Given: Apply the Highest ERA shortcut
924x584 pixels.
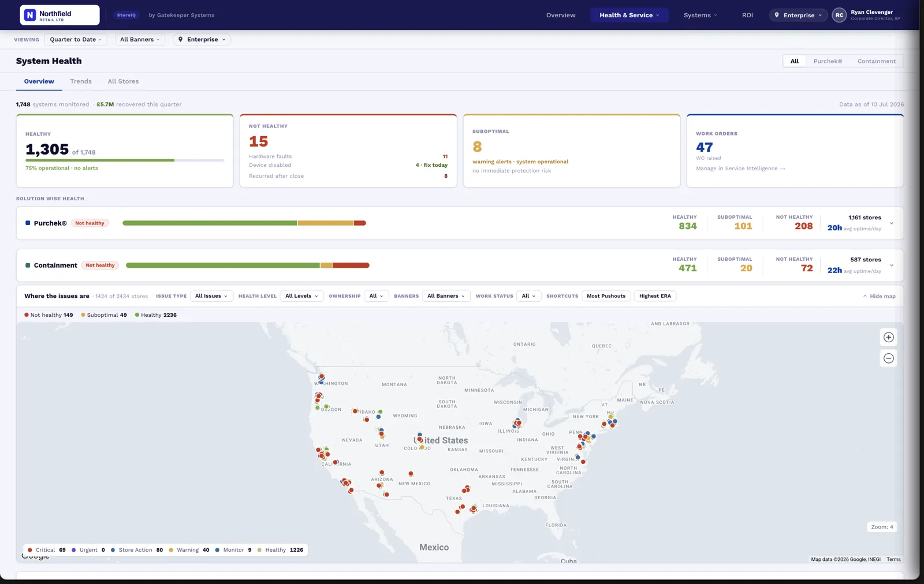Looking at the screenshot, I should pos(655,296).
